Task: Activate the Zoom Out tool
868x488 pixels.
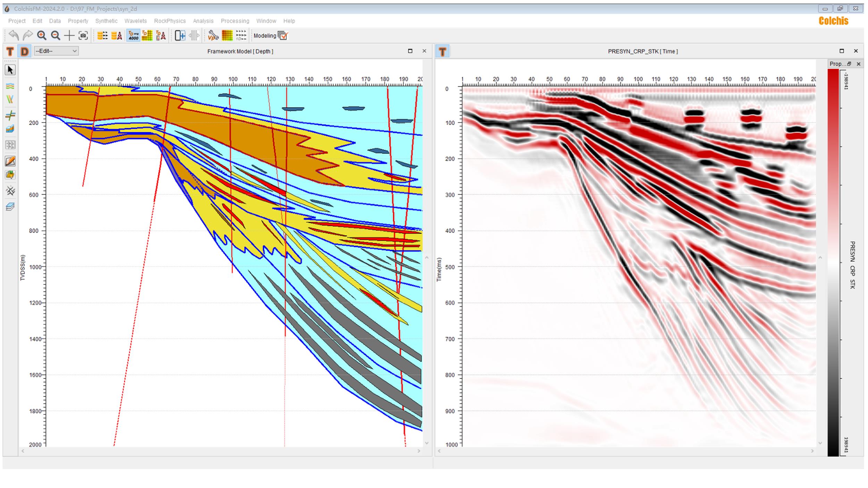Action: 55,35
